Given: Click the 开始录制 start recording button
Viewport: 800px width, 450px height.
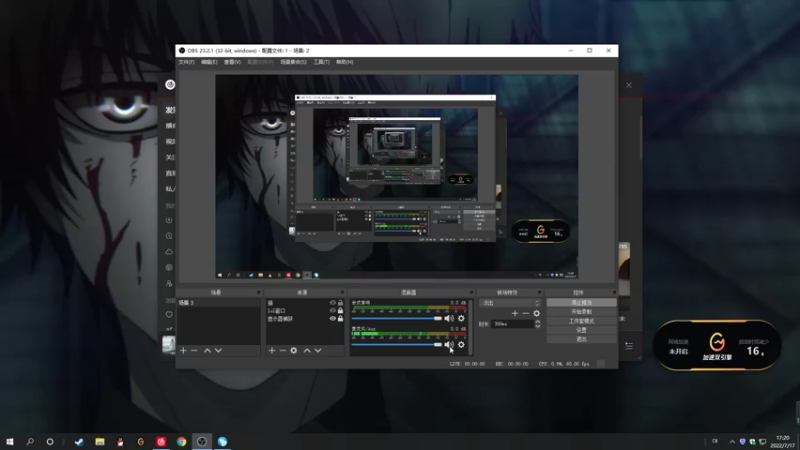Looking at the screenshot, I should coord(581,312).
